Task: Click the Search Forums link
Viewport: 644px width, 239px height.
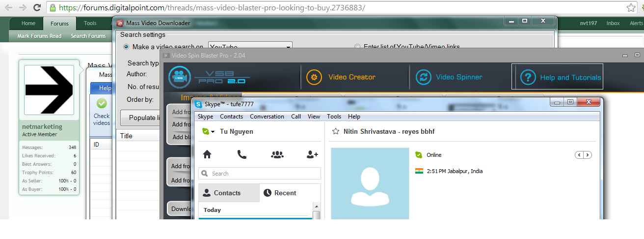Action: pyautogui.click(x=88, y=36)
